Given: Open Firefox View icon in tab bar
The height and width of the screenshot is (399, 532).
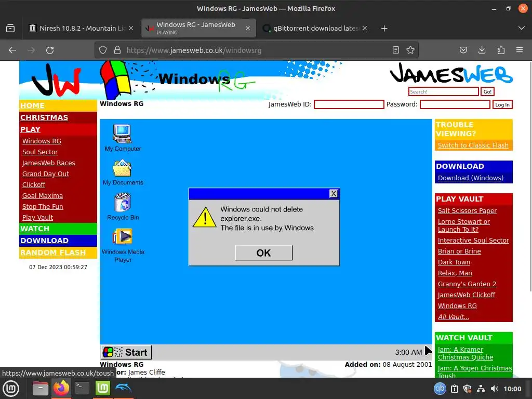Looking at the screenshot, I should click(x=10, y=28).
